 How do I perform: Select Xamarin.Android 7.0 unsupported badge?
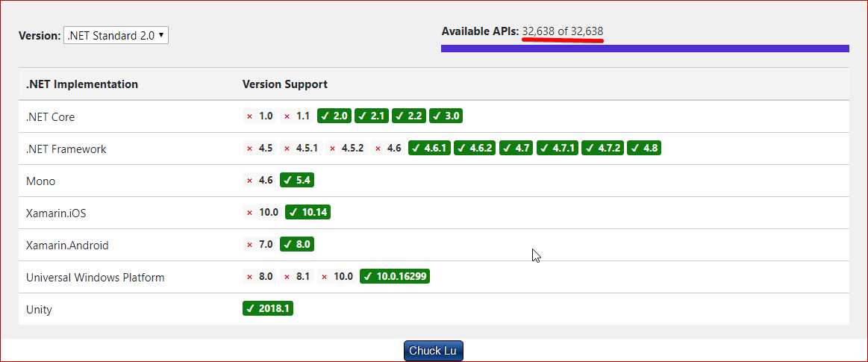point(260,245)
